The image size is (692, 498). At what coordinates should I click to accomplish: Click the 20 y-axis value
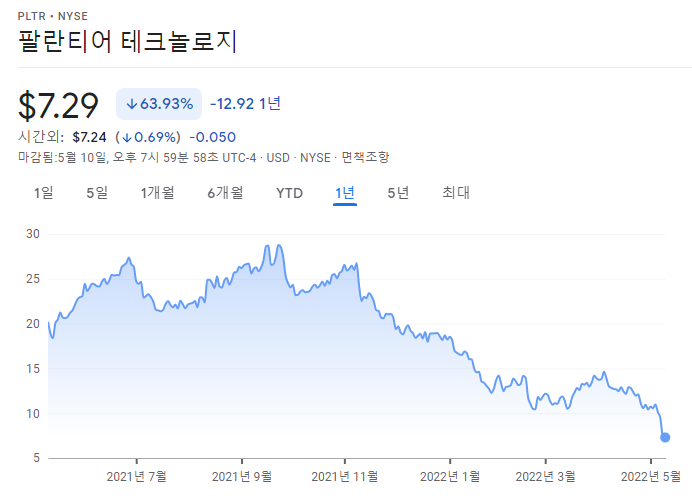click(33, 324)
